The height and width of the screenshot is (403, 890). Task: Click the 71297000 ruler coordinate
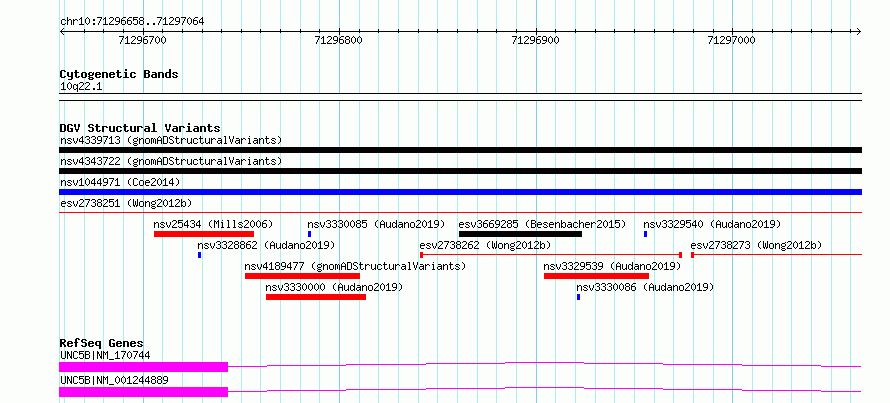[x=732, y=40]
